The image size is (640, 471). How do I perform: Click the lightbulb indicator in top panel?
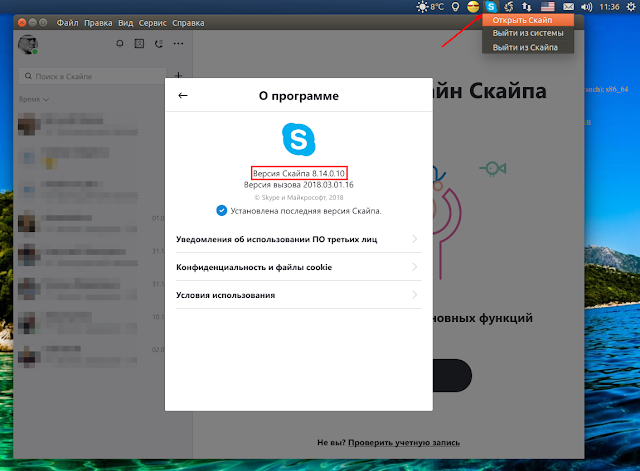456,7
